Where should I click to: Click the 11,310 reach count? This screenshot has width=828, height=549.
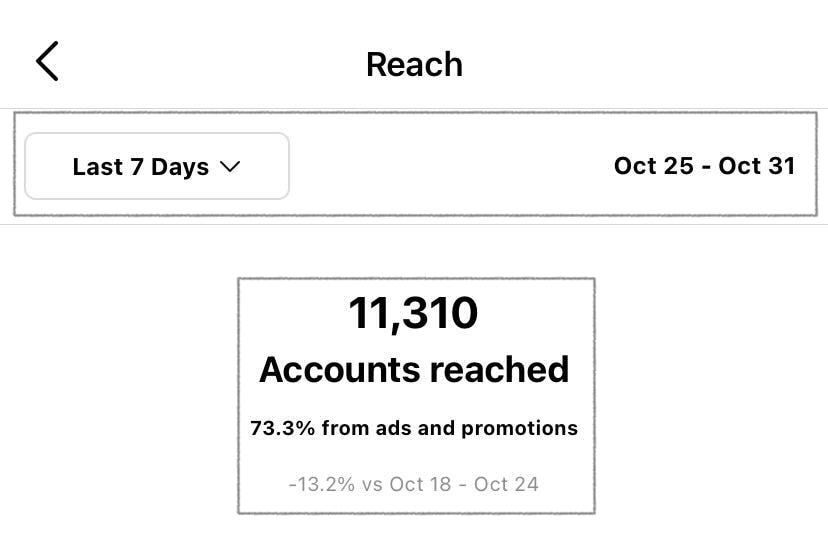click(414, 313)
